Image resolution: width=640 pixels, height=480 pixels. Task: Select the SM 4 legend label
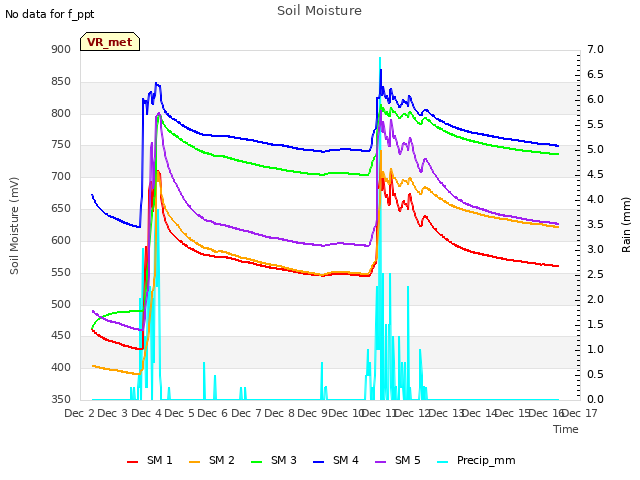[x=346, y=460]
